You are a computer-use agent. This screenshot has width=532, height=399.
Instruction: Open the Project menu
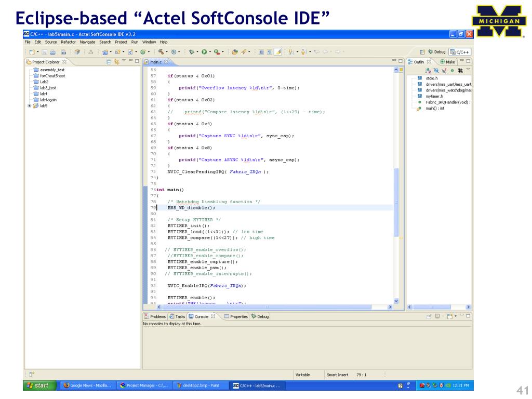[121, 42]
